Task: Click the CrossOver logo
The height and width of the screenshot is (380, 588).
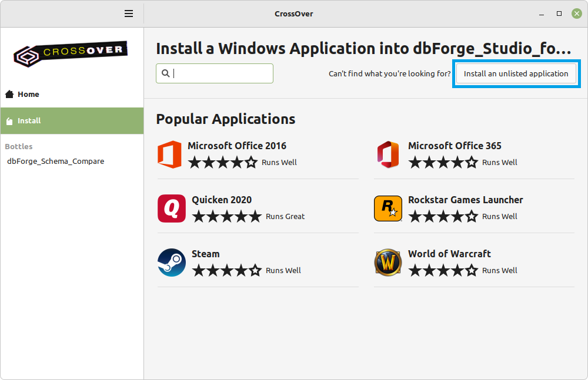Action: coord(71,54)
